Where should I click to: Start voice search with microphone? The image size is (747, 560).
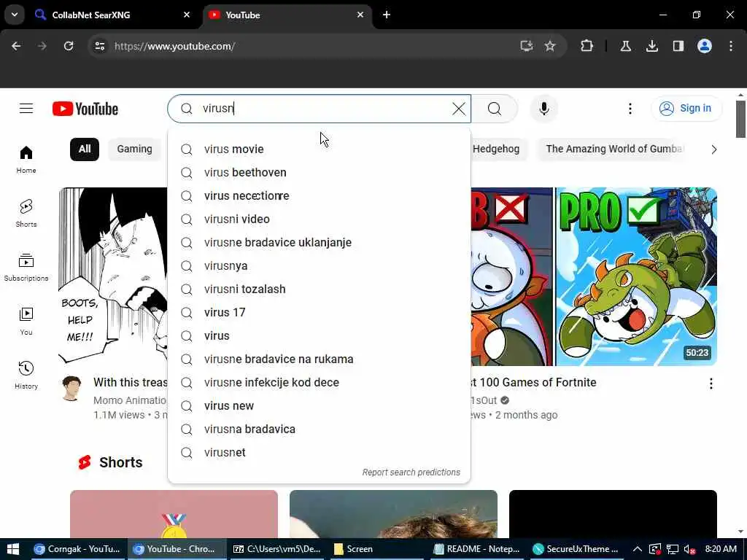[544, 109]
